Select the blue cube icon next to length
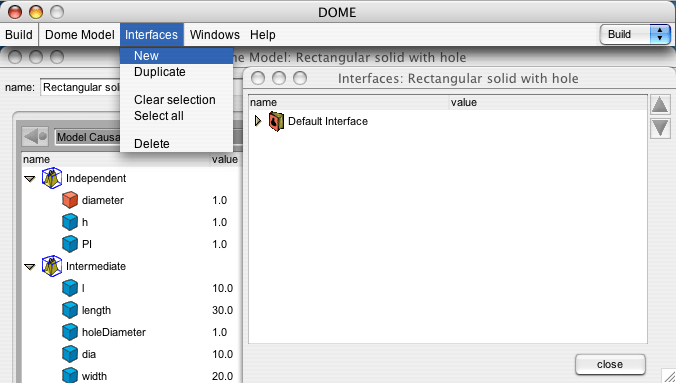This screenshot has width=676, height=383. click(x=70, y=310)
